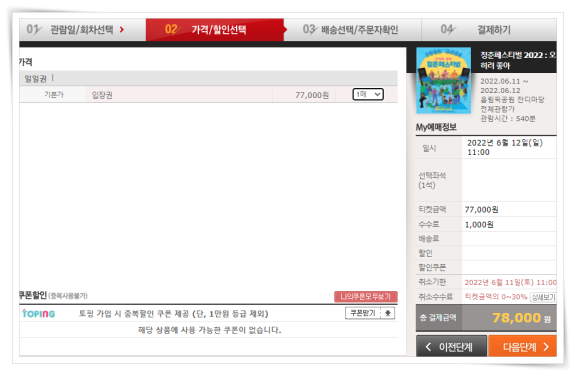Click the 토핑 가입 시 중복할인 쿠폰 text
The image size is (576, 376).
pos(173,314)
